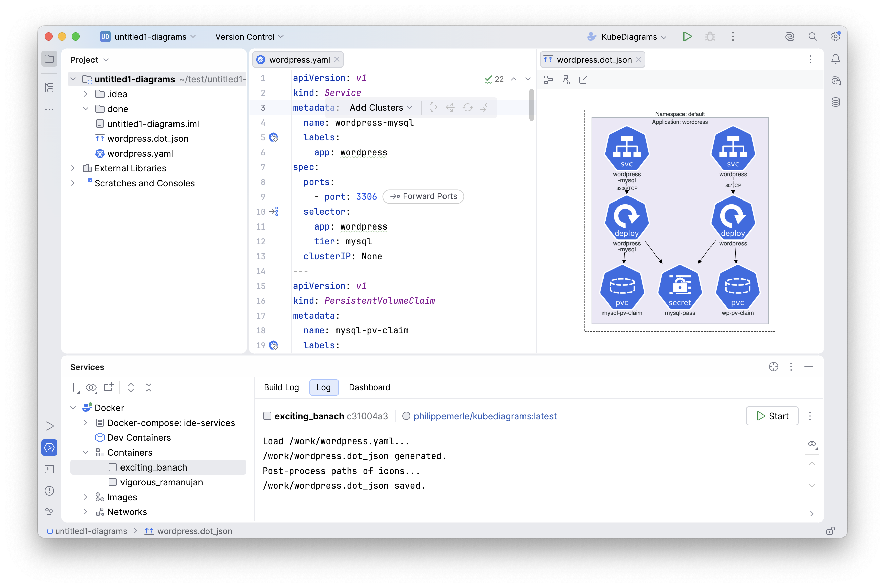The width and height of the screenshot is (885, 588).
Task: Apply layout icon in diagram toolbar
Action: [x=548, y=80]
